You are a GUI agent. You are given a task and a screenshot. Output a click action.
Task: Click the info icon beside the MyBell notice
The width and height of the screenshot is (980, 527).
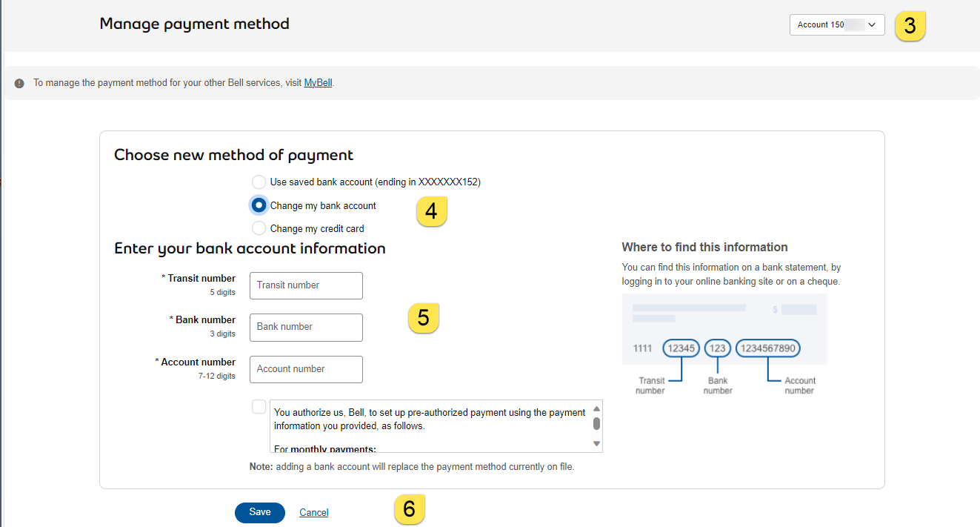click(x=19, y=82)
